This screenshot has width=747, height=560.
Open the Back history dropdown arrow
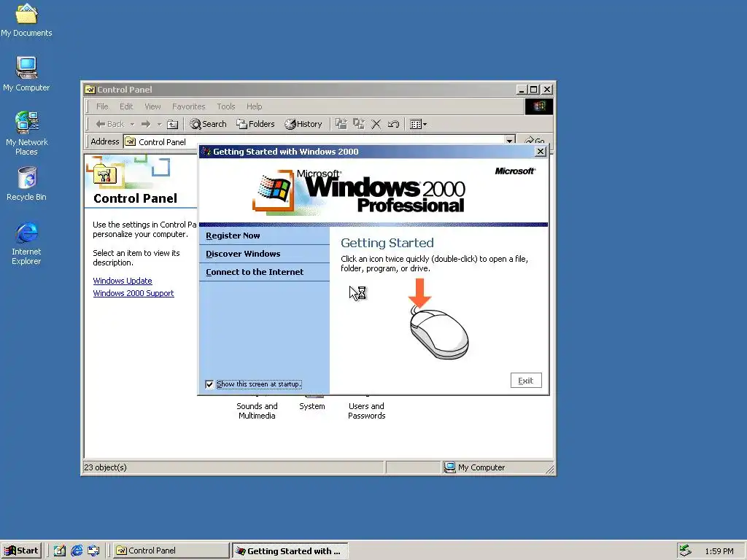tap(133, 124)
